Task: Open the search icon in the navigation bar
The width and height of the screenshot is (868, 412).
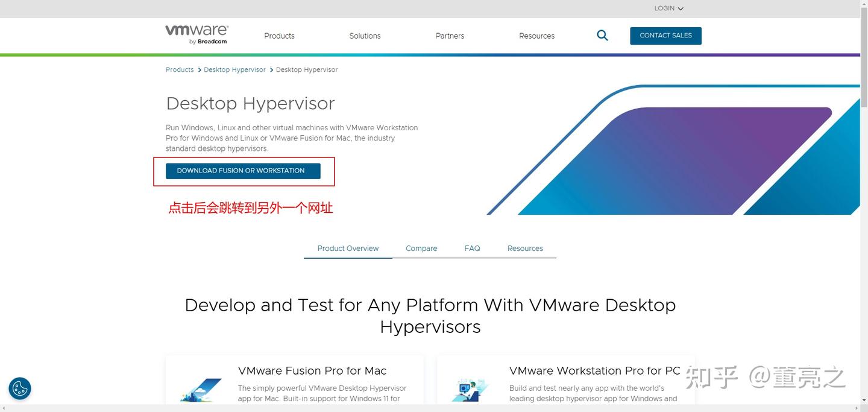Action: (602, 36)
